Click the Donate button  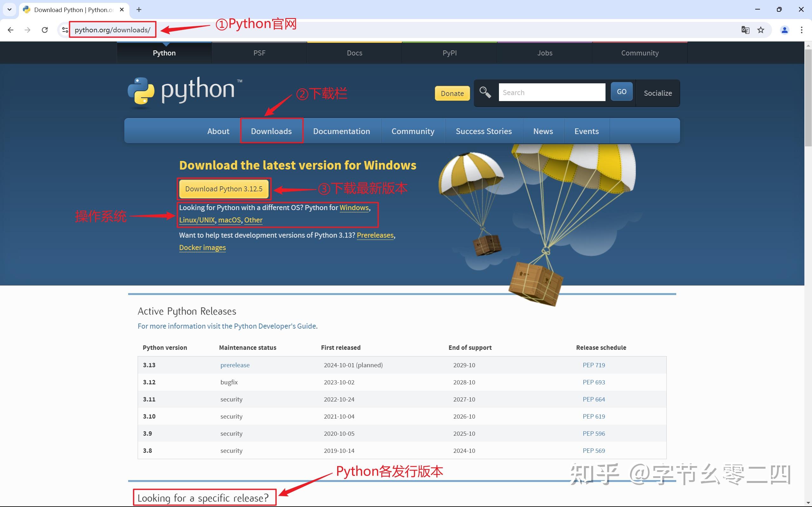452,93
